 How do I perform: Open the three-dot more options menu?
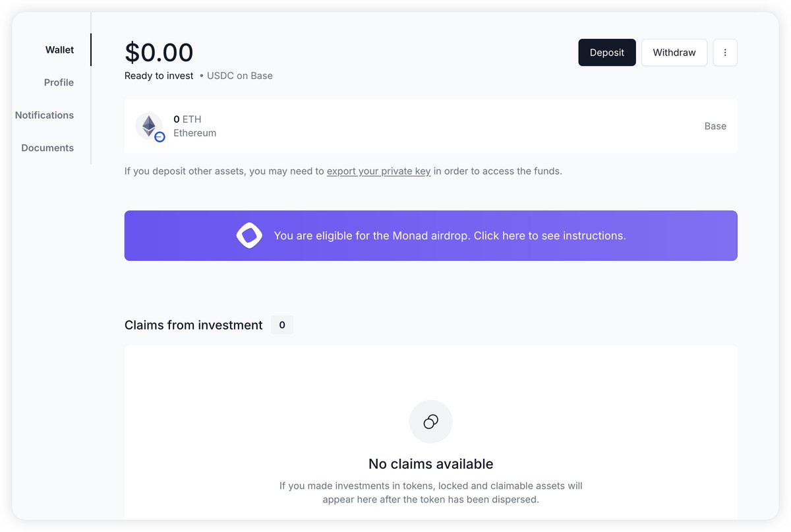click(x=725, y=53)
